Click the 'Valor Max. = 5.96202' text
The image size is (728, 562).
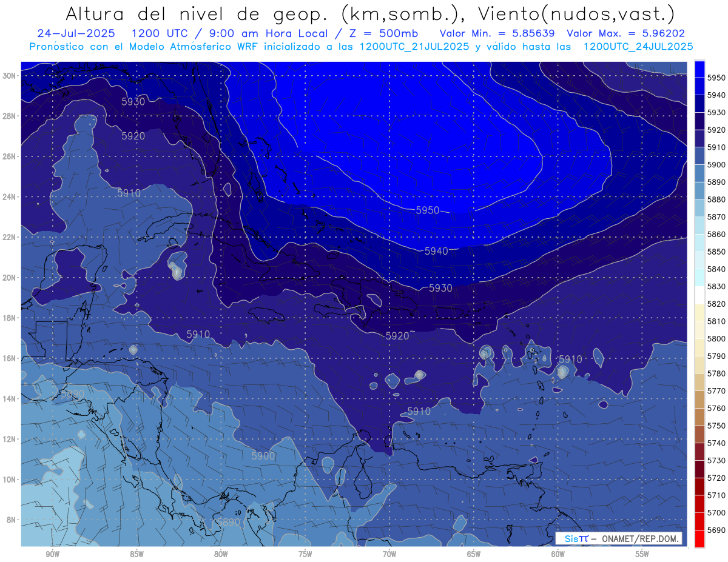pos(625,33)
